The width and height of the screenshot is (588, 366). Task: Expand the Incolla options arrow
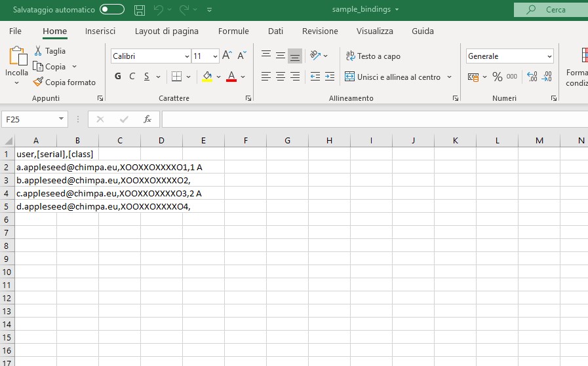(x=16, y=82)
